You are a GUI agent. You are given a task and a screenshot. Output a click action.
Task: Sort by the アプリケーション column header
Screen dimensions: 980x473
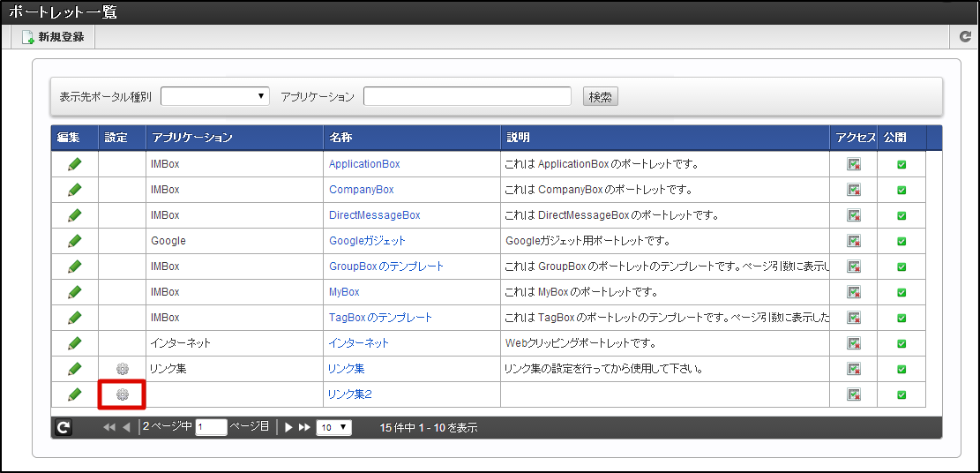click(x=235, y=138)
